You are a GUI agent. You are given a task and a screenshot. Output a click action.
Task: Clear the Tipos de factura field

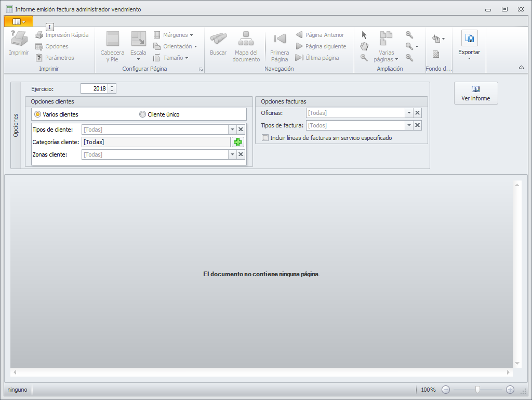[x=418, y=125]
